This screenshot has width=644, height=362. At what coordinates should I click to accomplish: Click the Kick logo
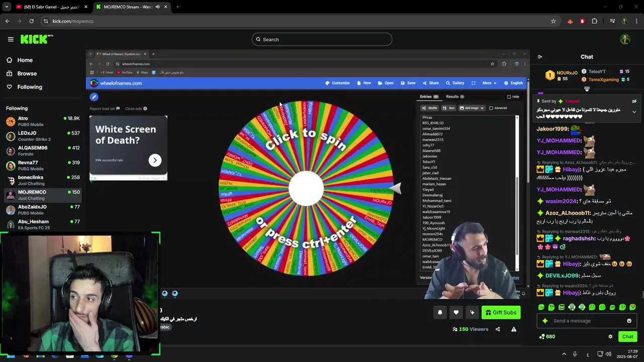click(x=36, y=39)
